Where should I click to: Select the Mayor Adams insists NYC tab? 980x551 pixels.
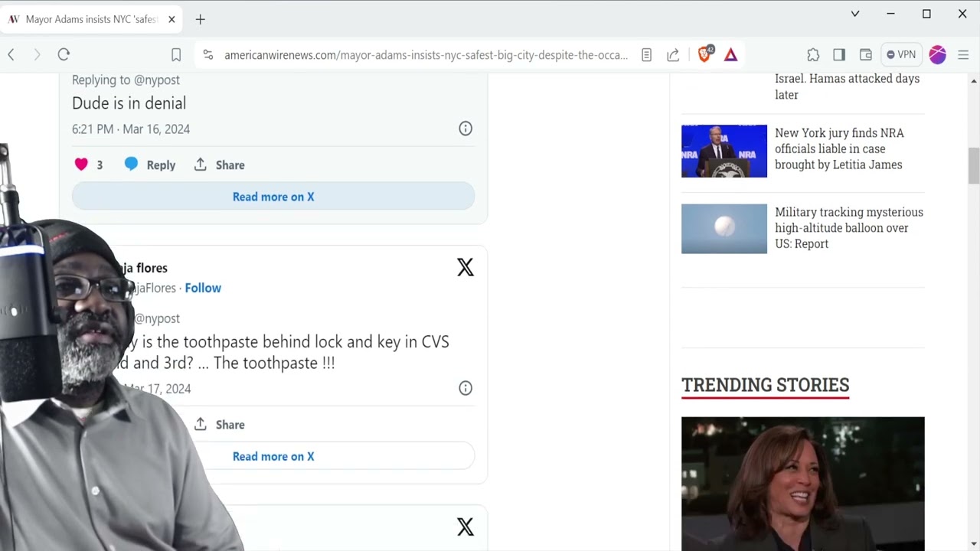click(92, 19)
